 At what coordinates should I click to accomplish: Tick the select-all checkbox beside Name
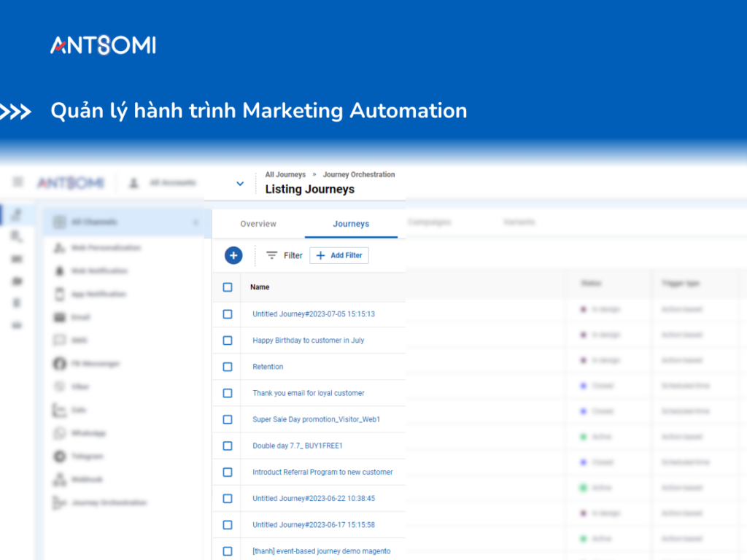click(x=228, y=287)
